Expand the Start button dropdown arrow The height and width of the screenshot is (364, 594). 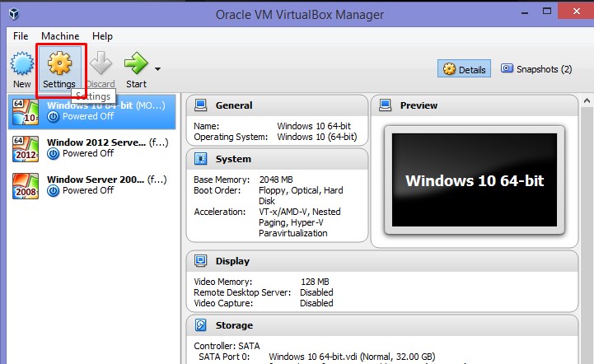point(157,69)
